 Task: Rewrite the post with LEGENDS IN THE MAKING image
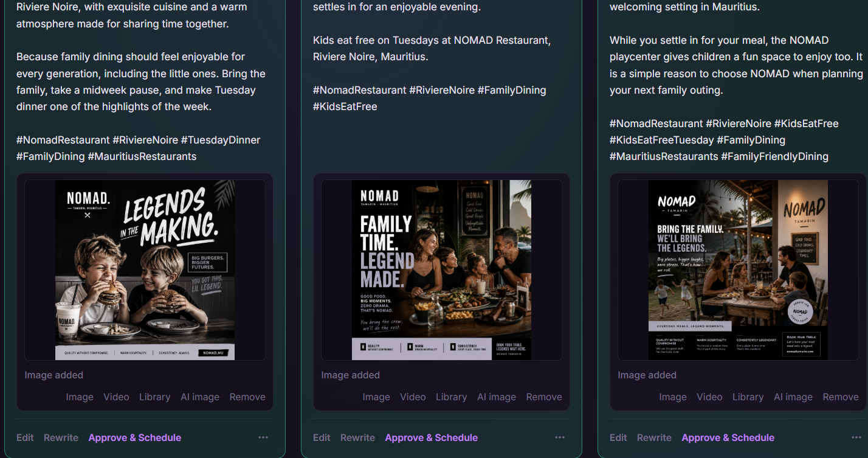coord(61,437)
